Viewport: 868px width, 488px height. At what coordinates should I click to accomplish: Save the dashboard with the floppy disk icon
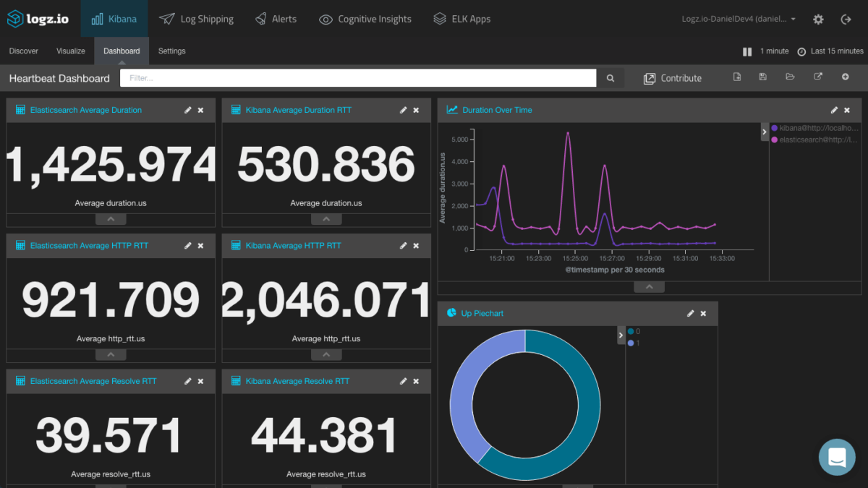click(762, 77)
